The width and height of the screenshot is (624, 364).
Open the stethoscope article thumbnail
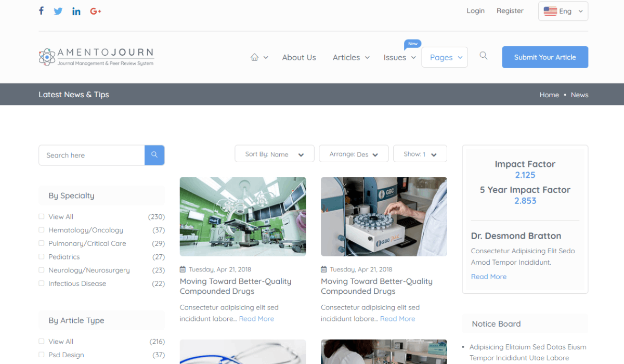click(243, 352)
